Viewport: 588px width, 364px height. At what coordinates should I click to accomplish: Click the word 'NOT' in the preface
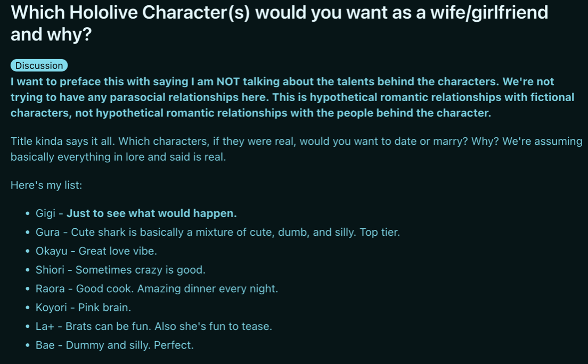(x=228, y=82)
